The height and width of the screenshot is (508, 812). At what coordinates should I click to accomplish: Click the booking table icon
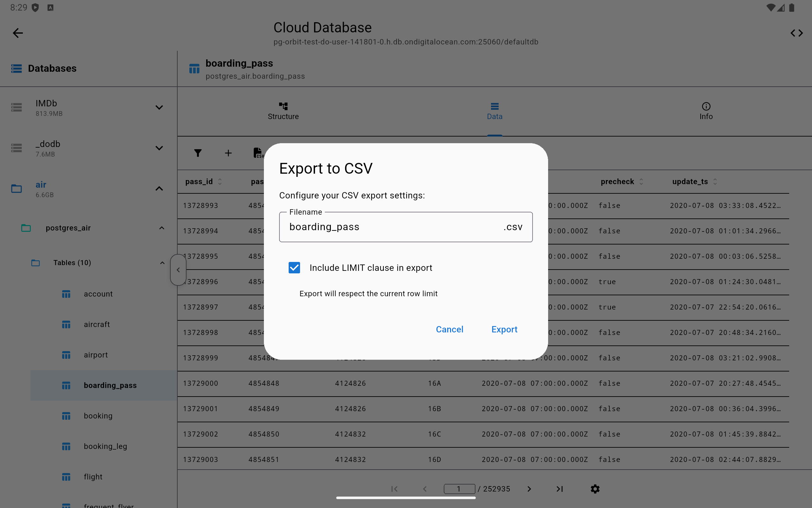pos(66,416)
